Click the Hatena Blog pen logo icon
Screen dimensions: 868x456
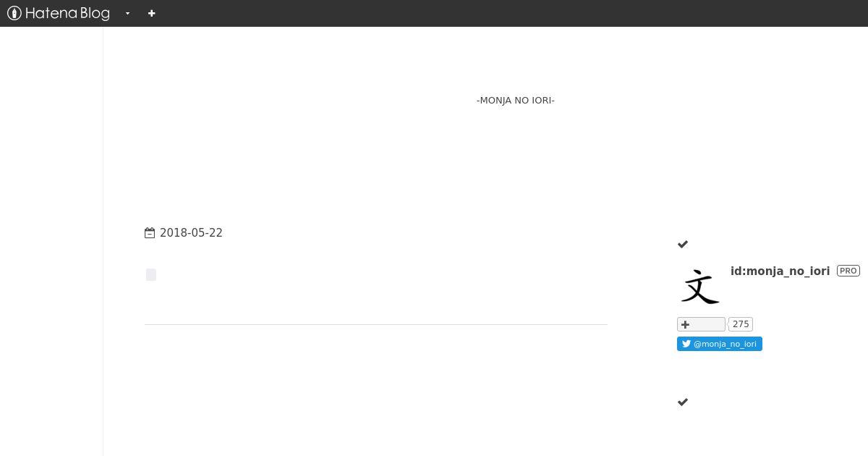pos(14,13)
